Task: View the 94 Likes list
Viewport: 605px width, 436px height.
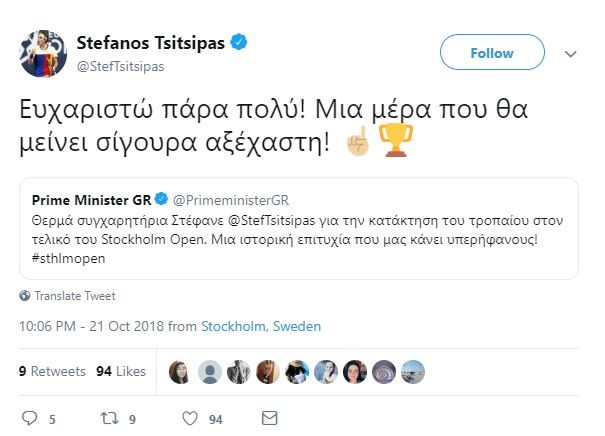Action: coord(120,371)
